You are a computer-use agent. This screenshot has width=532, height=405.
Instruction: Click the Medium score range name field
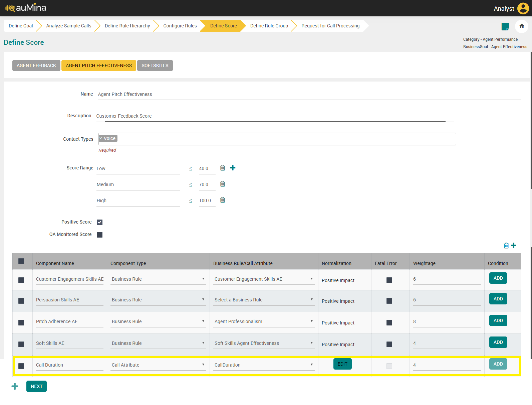[x=138, y=184]
